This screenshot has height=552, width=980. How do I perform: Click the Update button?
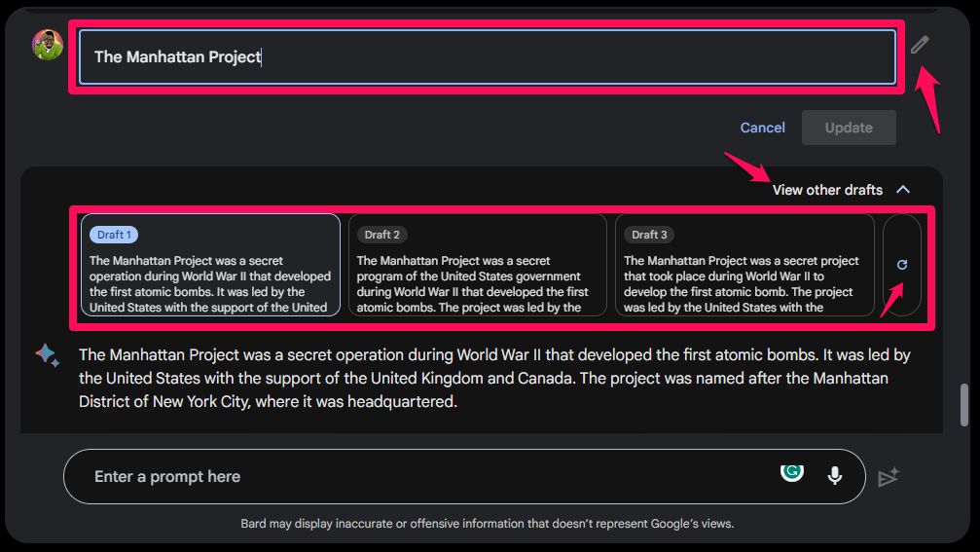point(849,128)
